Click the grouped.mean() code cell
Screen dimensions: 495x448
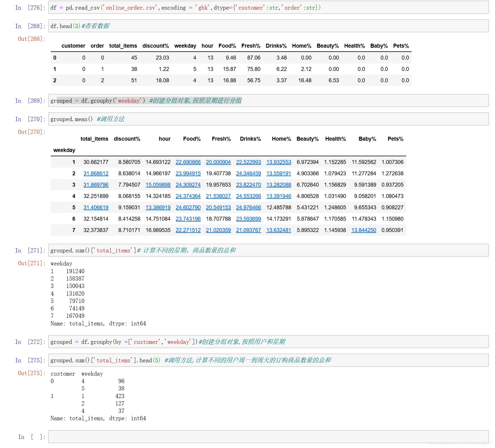[268, 119]
